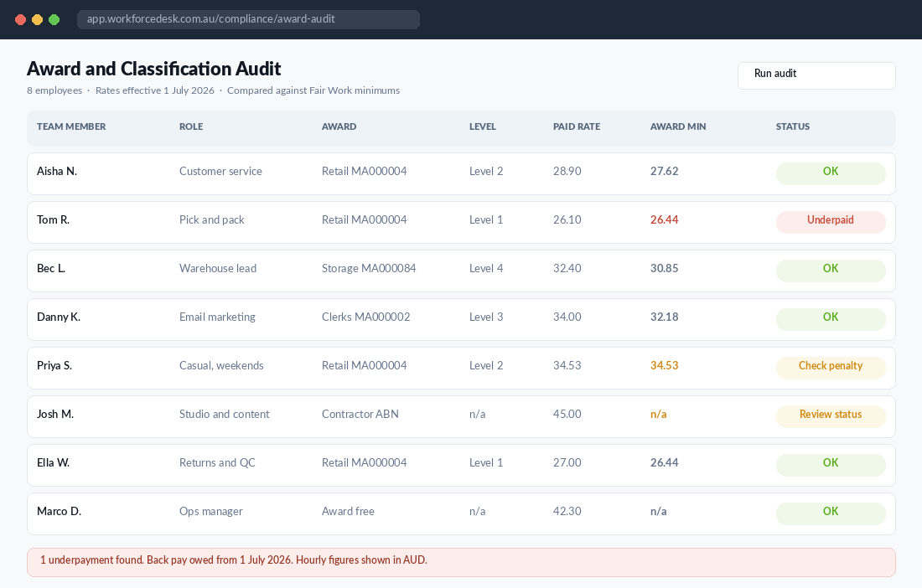Close the window with the red button
This screenshot has height=588, width=922.
pos(21,19)
